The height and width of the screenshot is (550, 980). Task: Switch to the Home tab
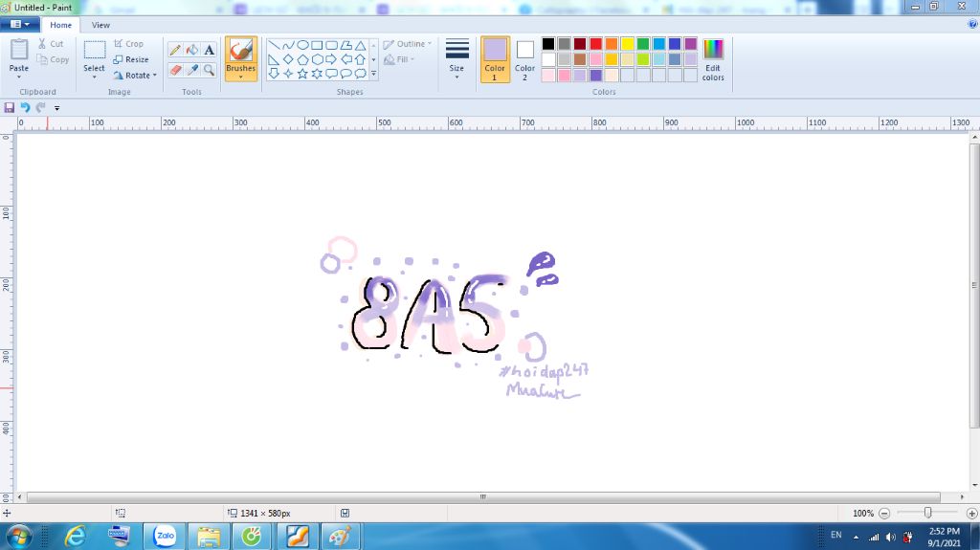tap(60, 25)
